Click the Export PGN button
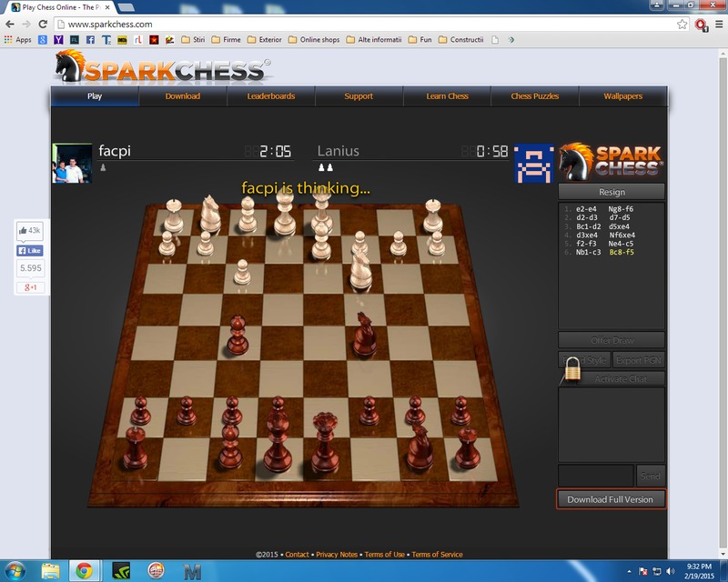 (x=639, y=360)
